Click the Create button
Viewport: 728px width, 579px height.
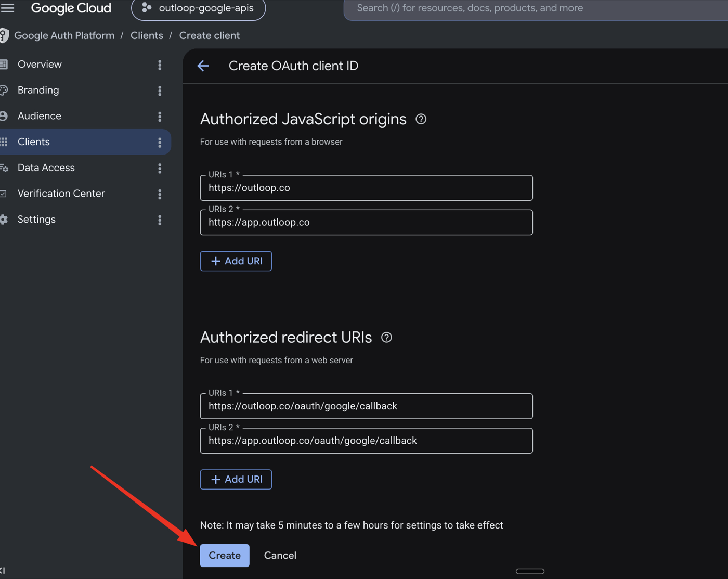coord(225,555)
